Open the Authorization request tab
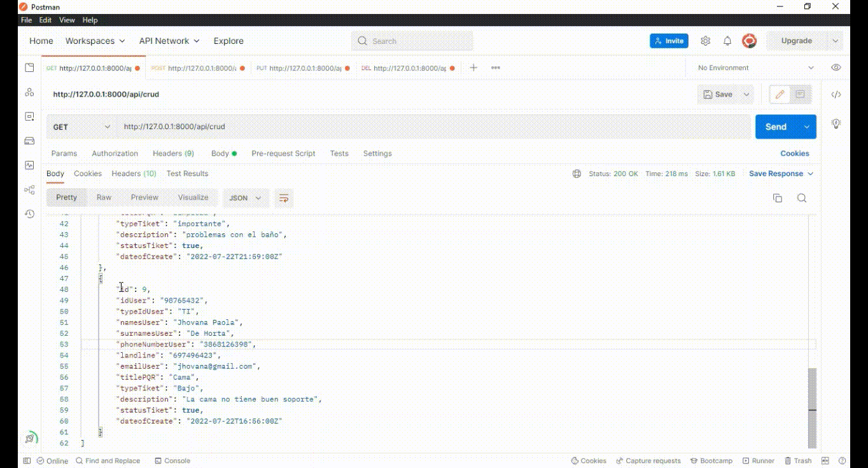 pyautogui.click(x=115, y=153)
